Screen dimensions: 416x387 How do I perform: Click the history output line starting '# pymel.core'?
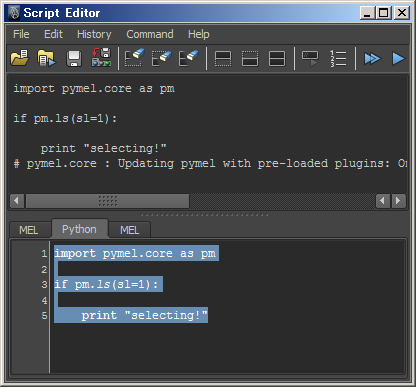click(x=210, y=163)
